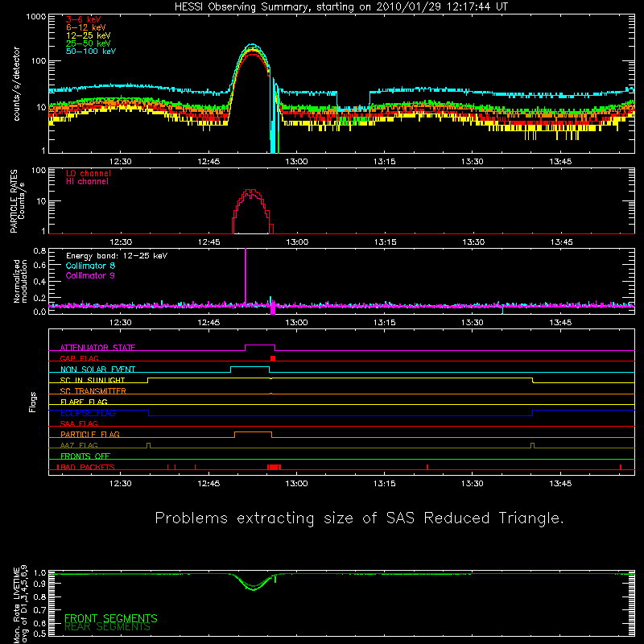Click the 13:15 label under the flags panel
Image resolution: width=644 pixels, height=644 pixels.
click(385, 484)
